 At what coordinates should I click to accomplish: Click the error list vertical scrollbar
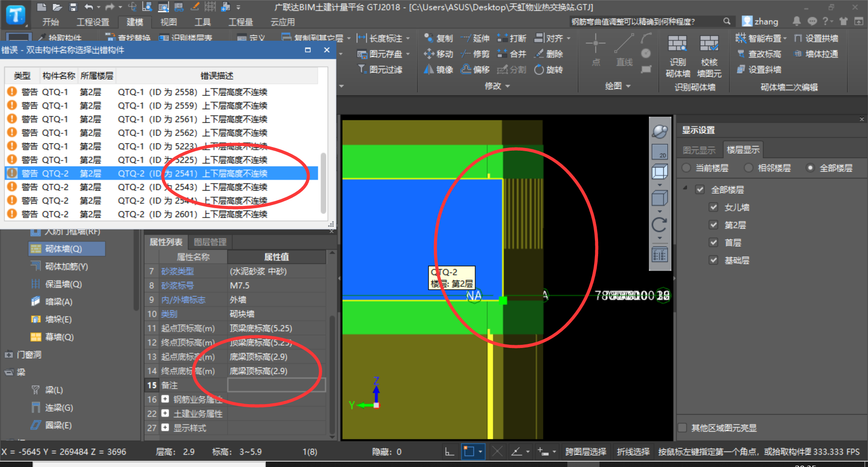[x=323, y=183]
